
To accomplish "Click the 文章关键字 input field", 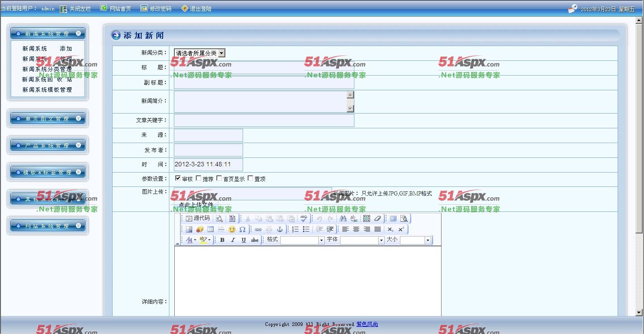I will [264, 120].
